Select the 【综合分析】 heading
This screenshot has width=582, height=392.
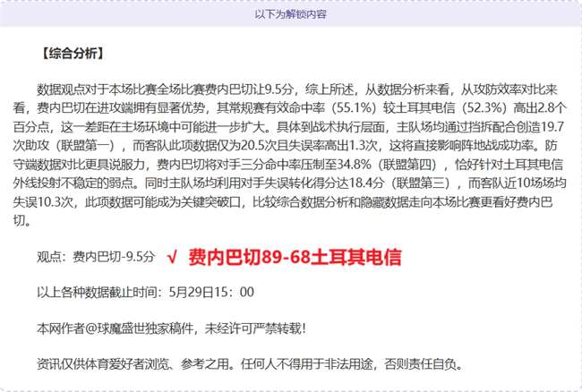72,54
